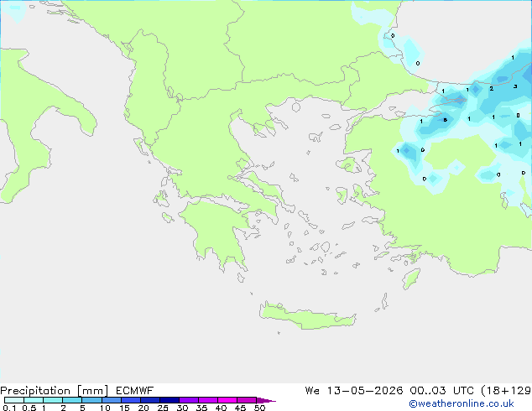Click the '20' legend scale label
Screen dimensions: 532x411
(x=143, y=408)
